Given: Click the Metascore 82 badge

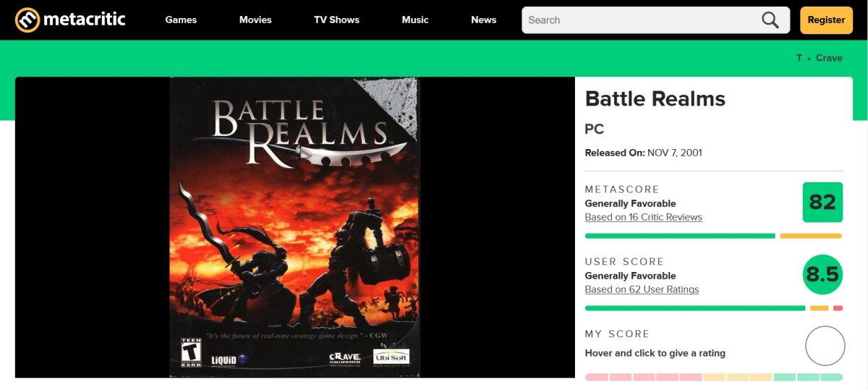Looking at the screenshot, I should coord(822,202).
